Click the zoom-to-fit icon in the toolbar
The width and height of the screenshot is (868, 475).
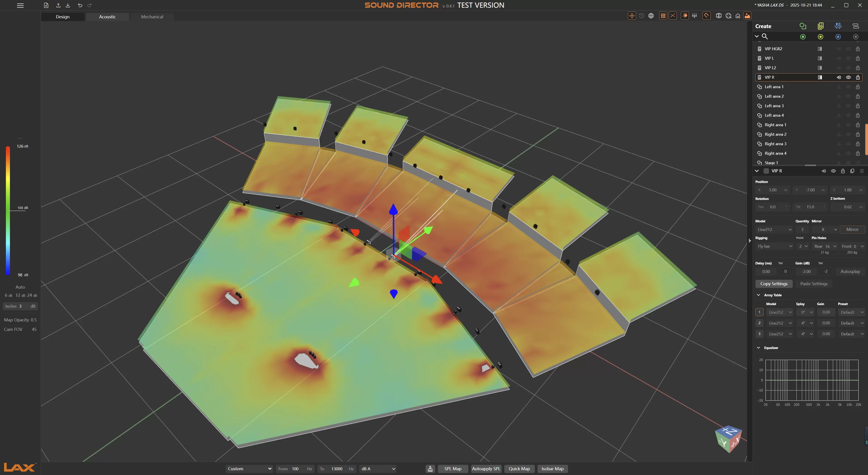(728, 16)
